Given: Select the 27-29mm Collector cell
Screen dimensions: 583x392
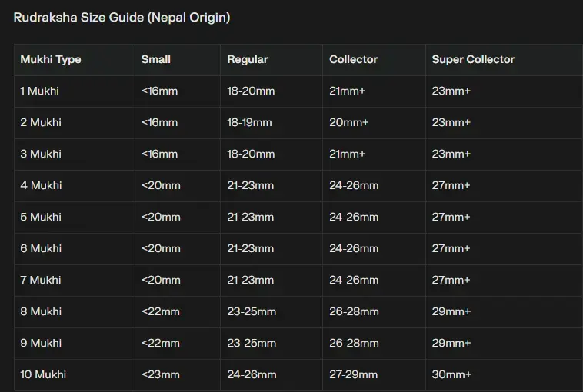Looking at the screenshot, I should (354, 374).
